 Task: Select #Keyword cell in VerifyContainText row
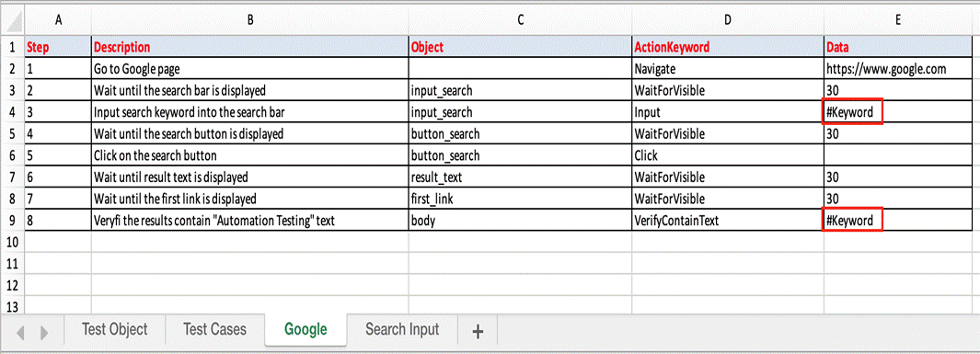coord(898,221)
